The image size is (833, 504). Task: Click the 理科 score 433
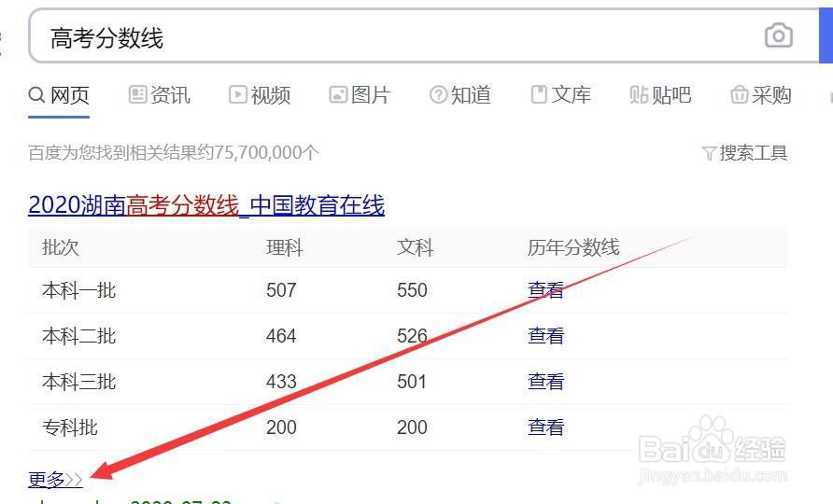point(281,382)
